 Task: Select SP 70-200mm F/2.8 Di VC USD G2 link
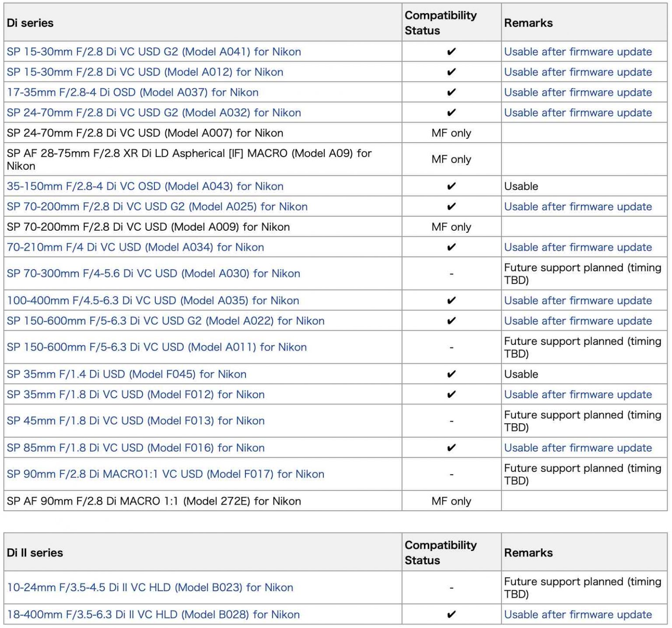pyautogui.click(x=156, y=206)
